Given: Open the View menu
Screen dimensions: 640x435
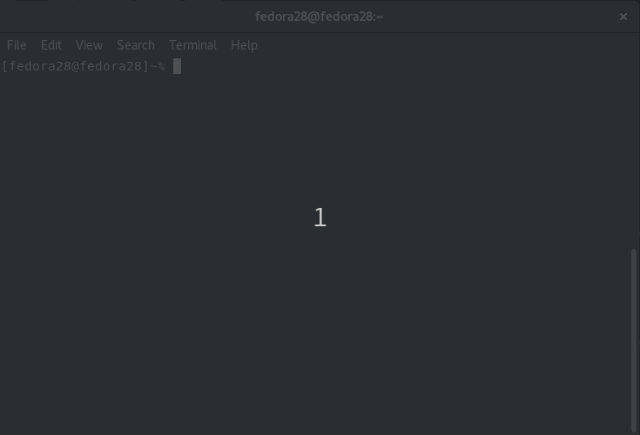Looking at the screenshot, I should (x=89, y=45).
